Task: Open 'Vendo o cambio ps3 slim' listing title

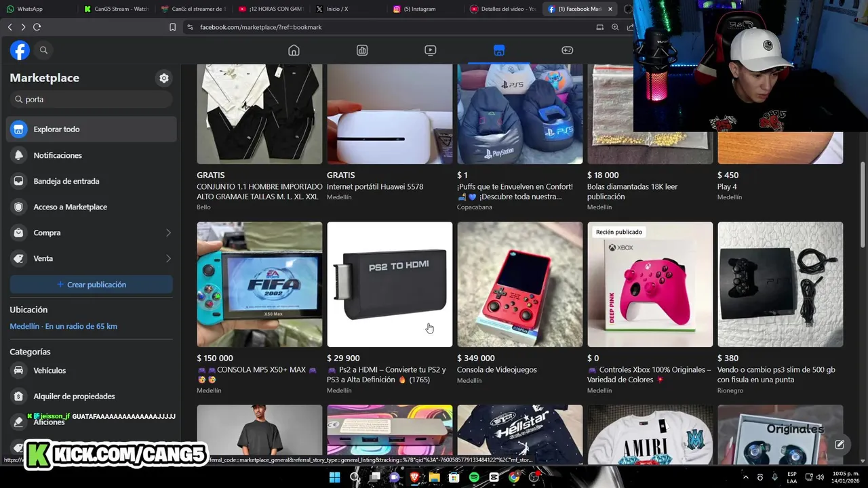Action: click(x=776, y=374)
